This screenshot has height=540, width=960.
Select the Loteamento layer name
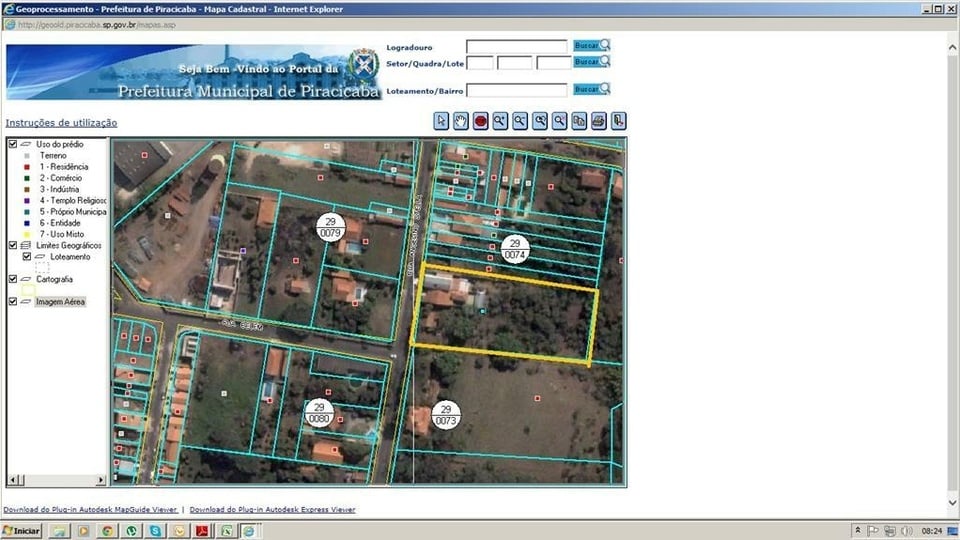tap(70, 257)
